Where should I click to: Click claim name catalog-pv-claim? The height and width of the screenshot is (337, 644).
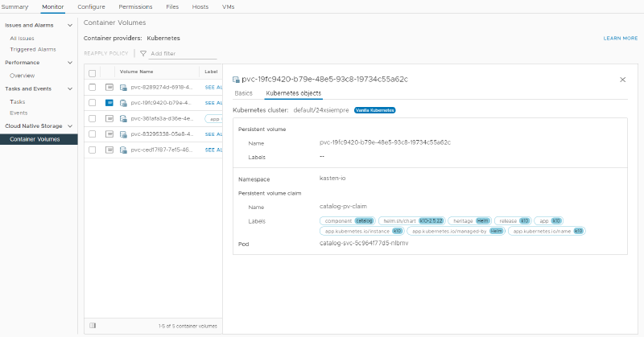tap(343, 207)
